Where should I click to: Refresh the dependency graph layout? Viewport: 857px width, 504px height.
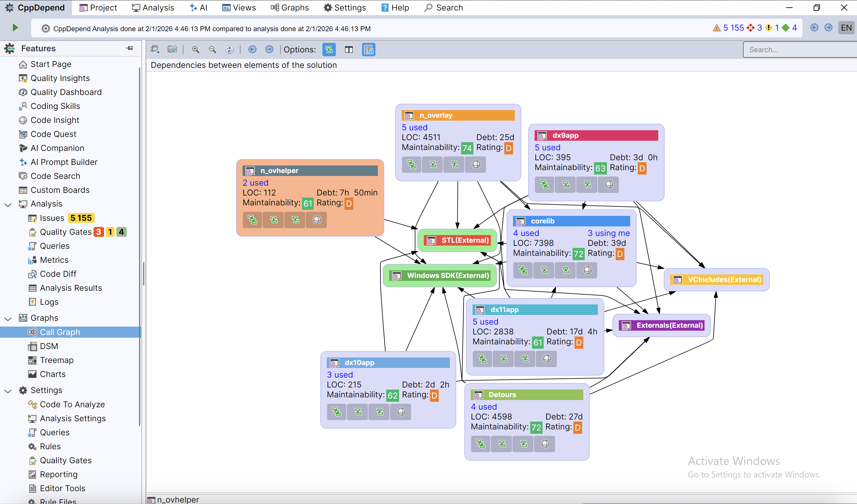[230, 49]
